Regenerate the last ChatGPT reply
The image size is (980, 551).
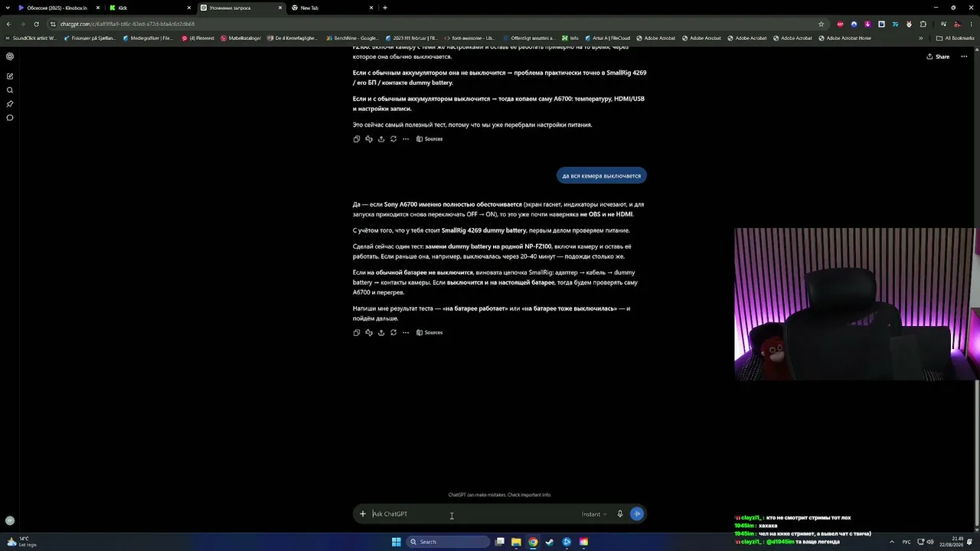(x=394, y=333)
